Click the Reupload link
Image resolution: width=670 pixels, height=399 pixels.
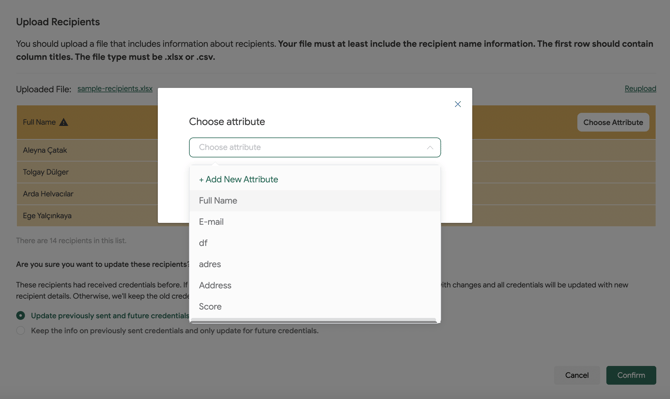click(640, 89)
